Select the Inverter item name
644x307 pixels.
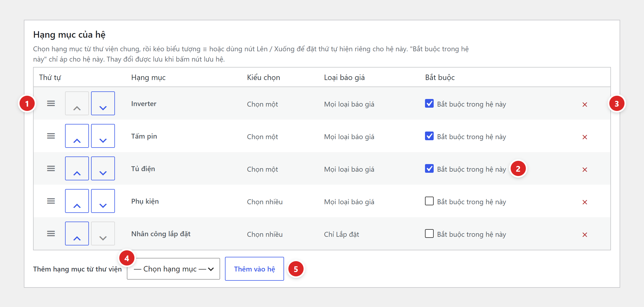[x=144, y=104]
